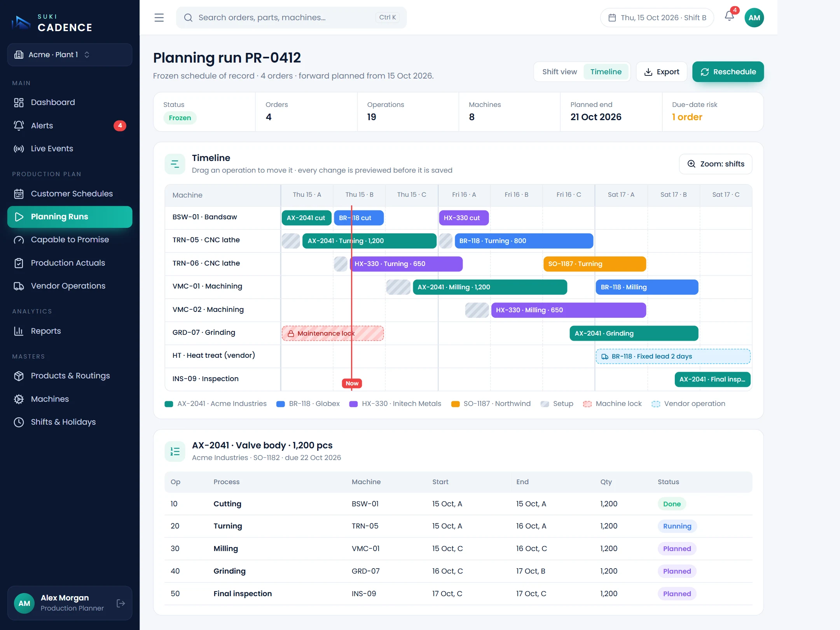840x630 pixels.
Task: Click the 1 order due-date risk value
Action: click(x=687, y=117)
